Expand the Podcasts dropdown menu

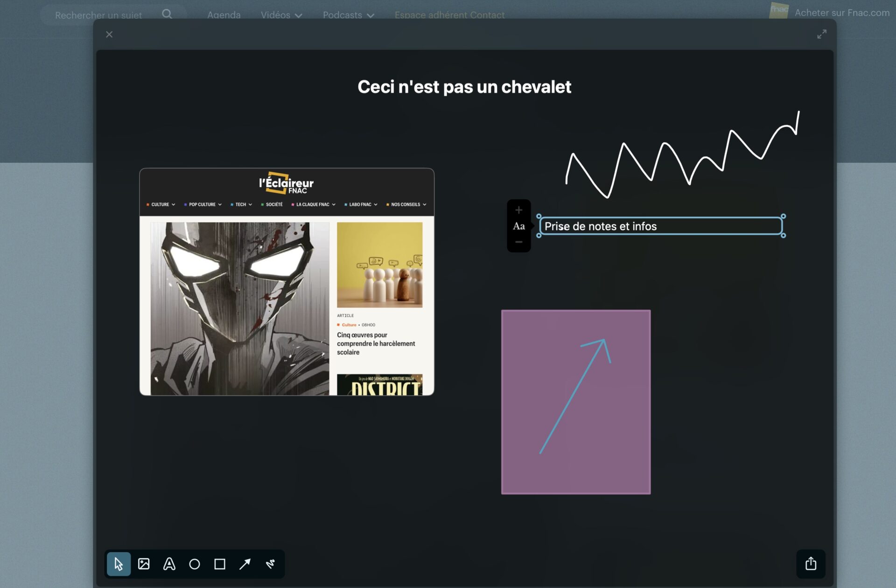tap(348, 15)
